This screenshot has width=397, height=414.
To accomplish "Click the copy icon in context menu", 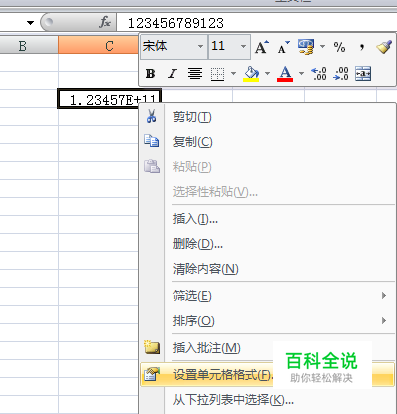I will click(152, 141).
